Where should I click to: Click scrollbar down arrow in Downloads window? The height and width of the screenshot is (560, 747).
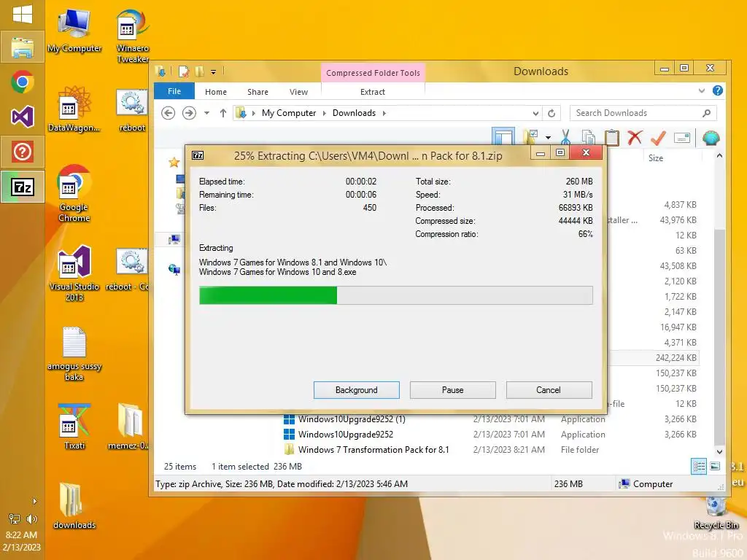719,451
